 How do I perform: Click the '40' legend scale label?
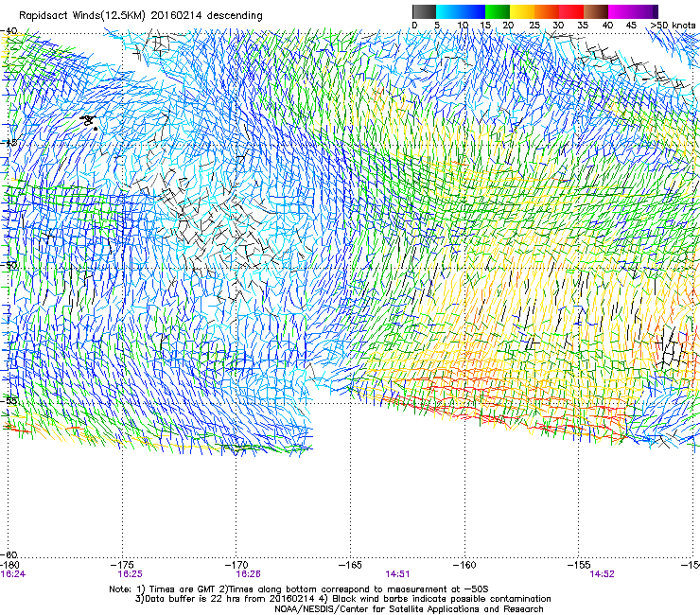tap(607, 26)
